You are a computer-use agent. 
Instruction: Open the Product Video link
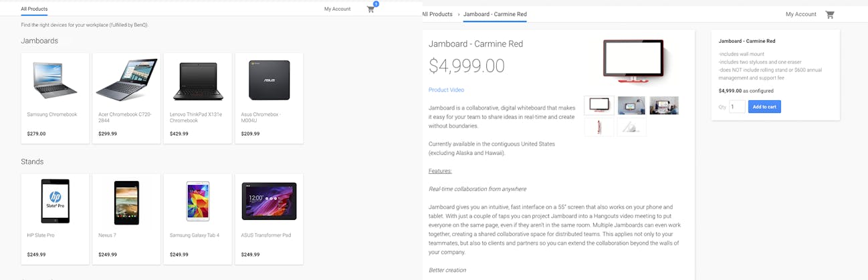point(446,90)
